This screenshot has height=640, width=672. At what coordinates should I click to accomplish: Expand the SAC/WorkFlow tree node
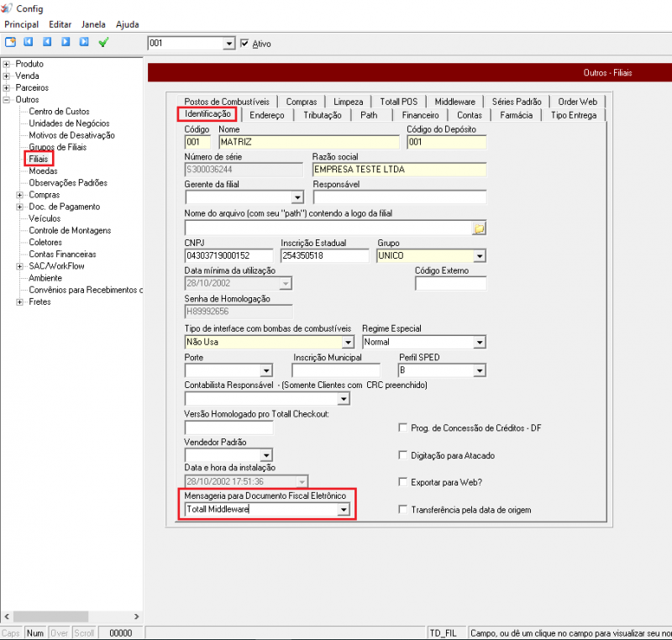[x=20, y=266]
